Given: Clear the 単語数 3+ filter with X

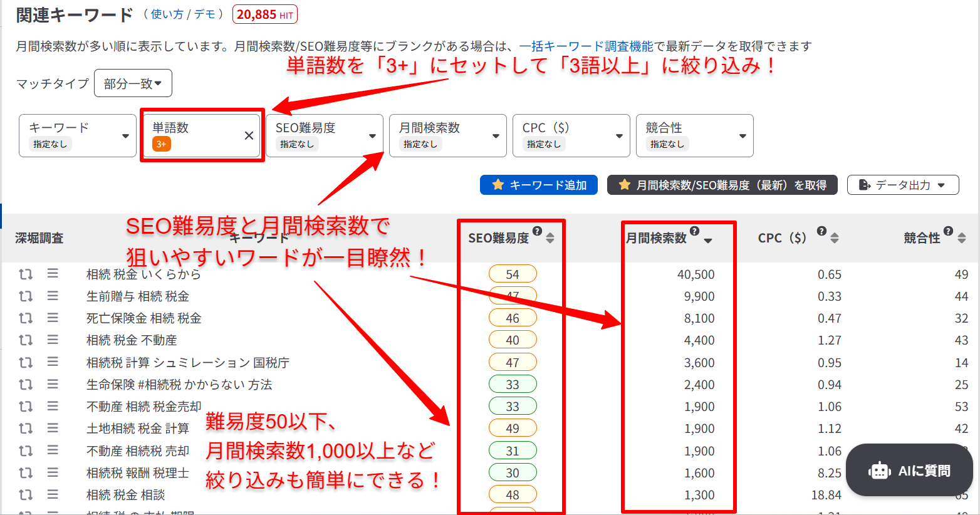Looking at the screenshot, I should 249,135.
